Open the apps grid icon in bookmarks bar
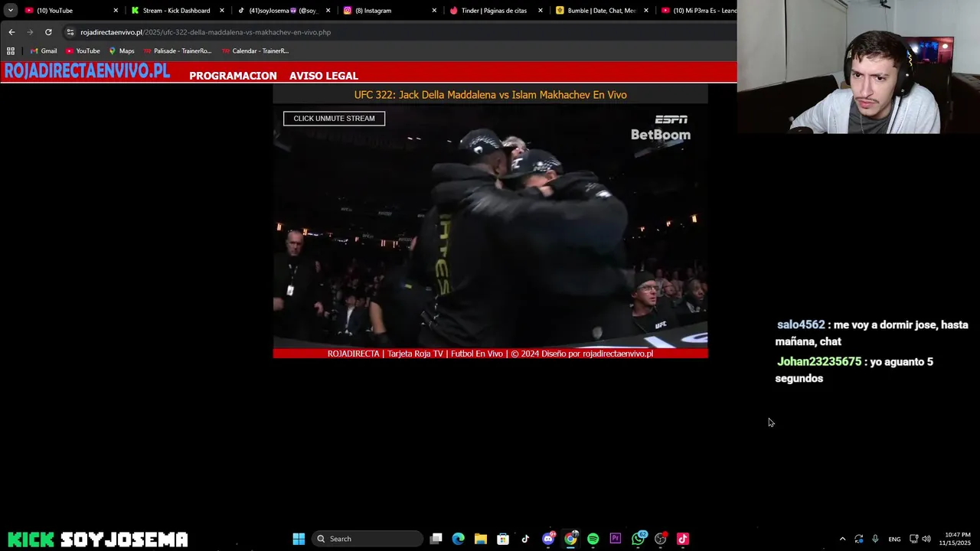 coord(11,51)
